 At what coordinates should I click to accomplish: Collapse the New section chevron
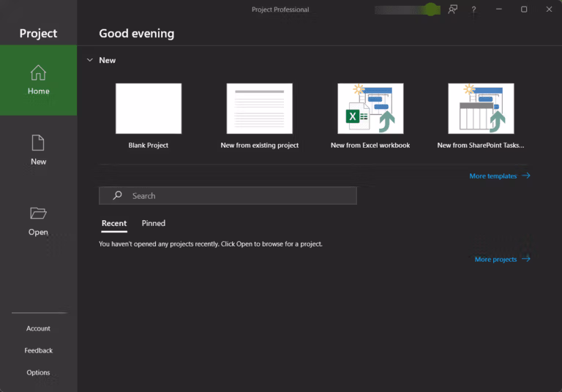pos(90,60)
